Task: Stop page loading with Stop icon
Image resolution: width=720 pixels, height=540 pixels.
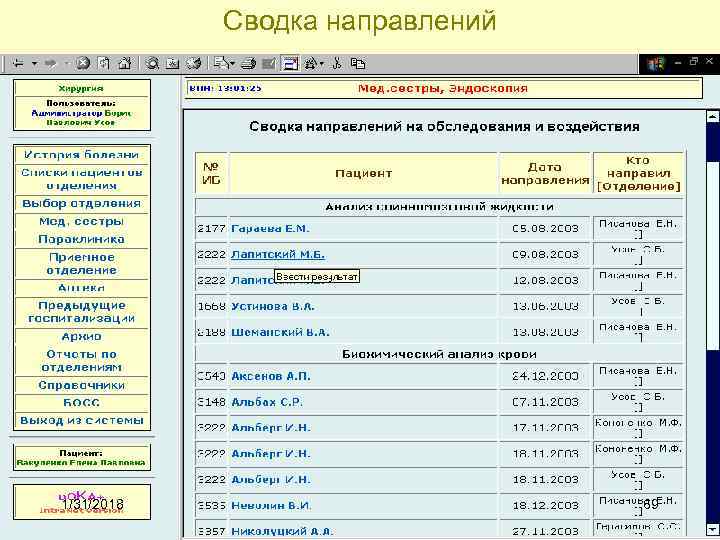Action: click(x=83, y=63)
